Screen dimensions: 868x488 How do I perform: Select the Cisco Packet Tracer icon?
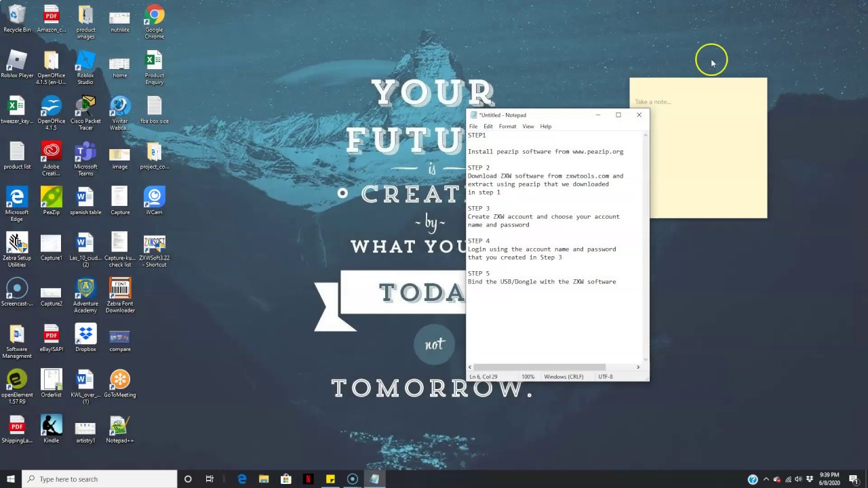tap(85, 113)
